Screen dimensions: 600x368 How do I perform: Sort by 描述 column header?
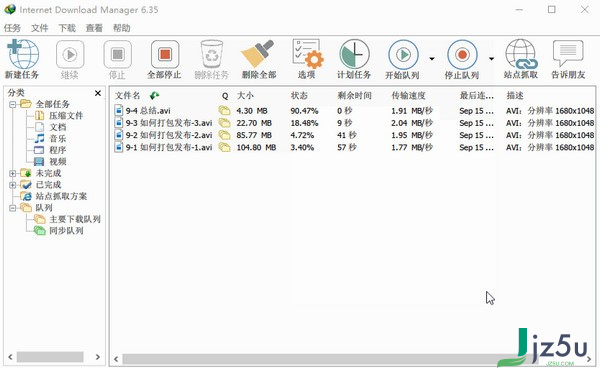(515, 96)
